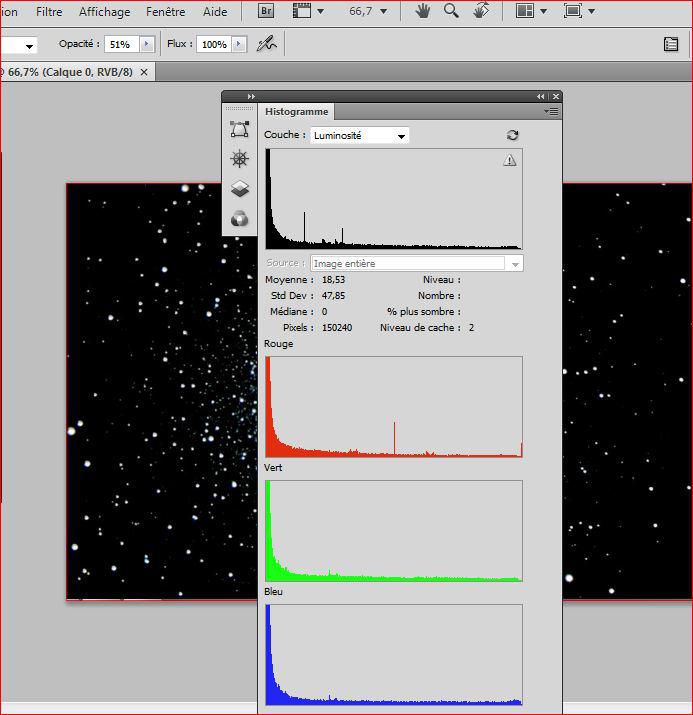This screenshot has height=715, width=693.
Task: Click the Bleu histogram label
Action: pos(273,591)
